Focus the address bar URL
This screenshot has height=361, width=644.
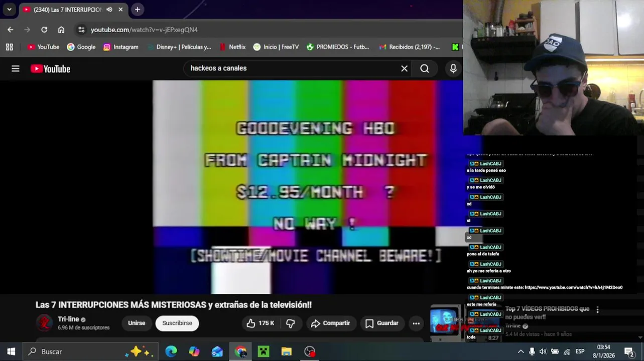(144, 30)
